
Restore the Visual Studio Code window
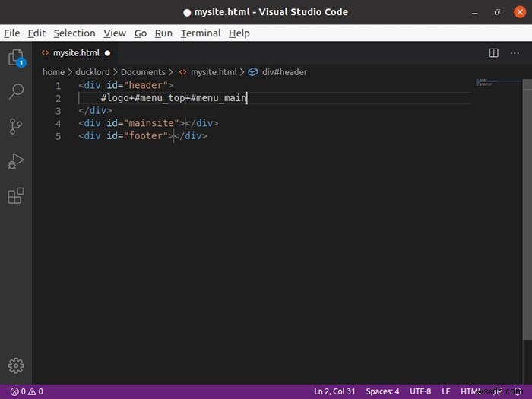[x=497, y=13]
